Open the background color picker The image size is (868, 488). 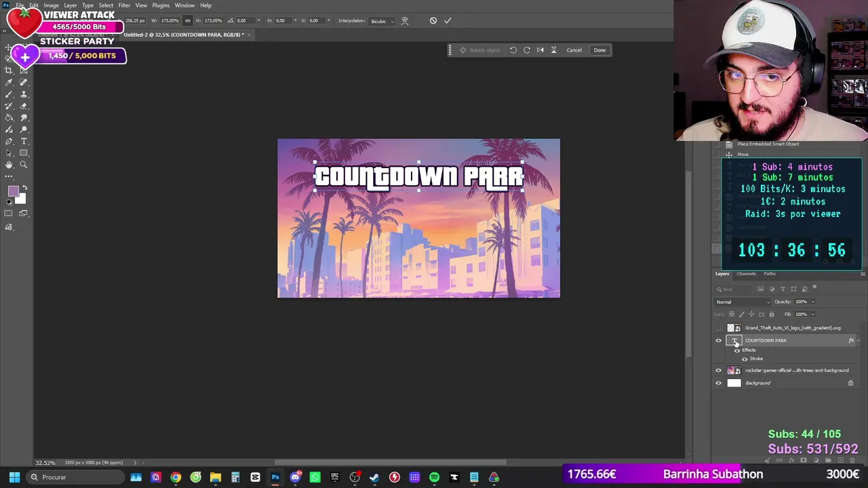coord(21,199)
